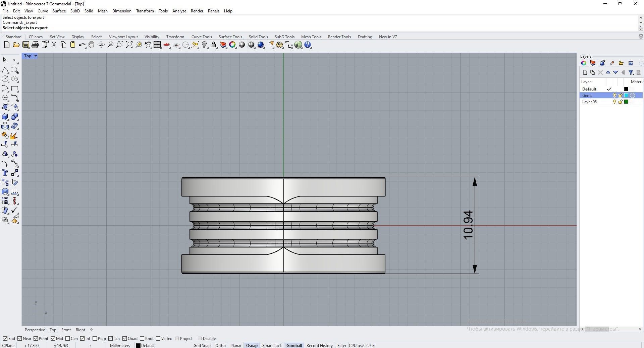Select the Box solid tool
The height and width of the screenshot is (348, 644).
(5, 117)
